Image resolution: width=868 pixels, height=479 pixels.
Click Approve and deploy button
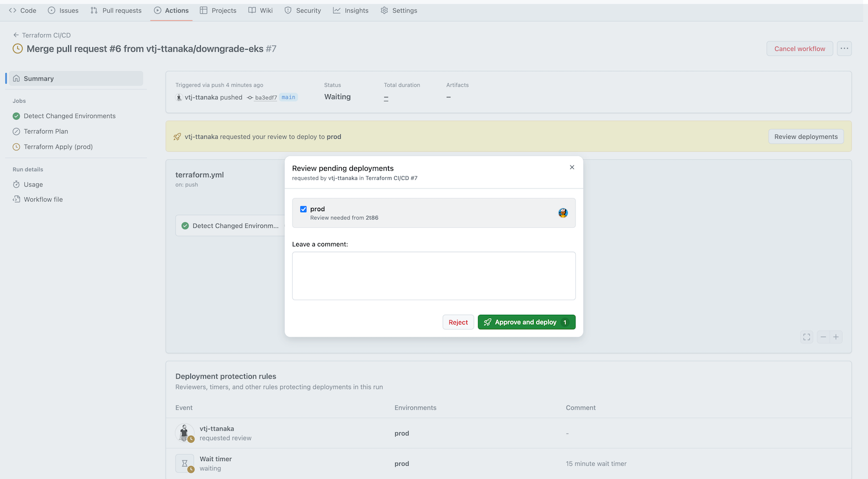pyautogui.click(x=526, y=322)
